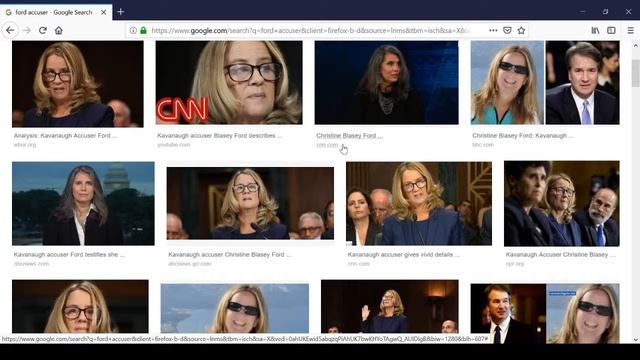The height and width of the screenshot is (360, 640).
Task: Reload the current page
Action: pos(42,30)
